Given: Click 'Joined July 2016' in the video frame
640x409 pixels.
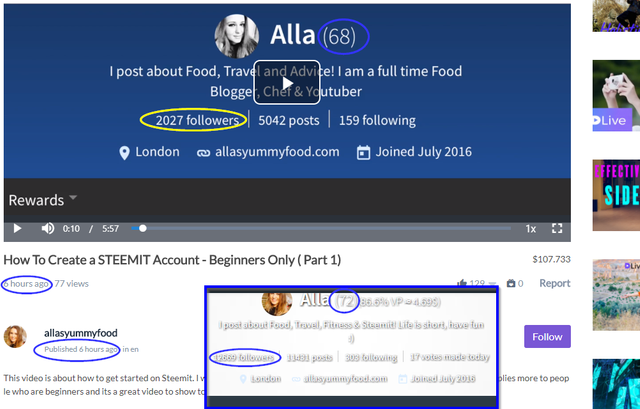Looking at the screenshot, I should (x=414, y=152).
